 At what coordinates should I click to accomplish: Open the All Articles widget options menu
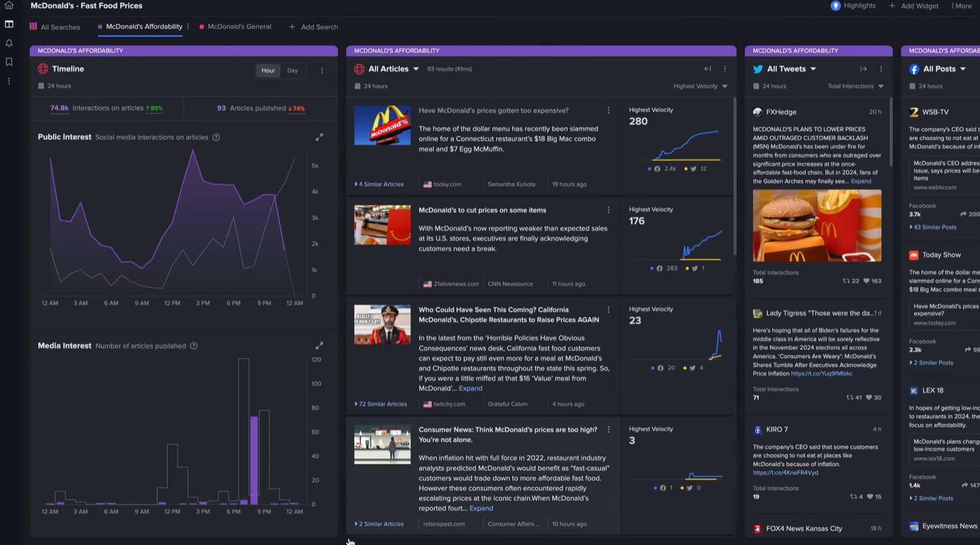(725, 69)
